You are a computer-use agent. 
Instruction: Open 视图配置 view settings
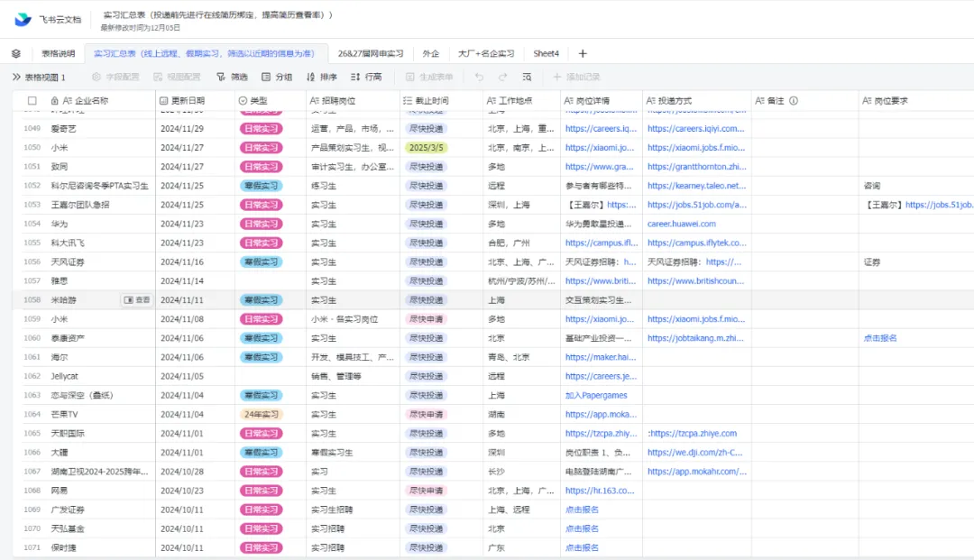[177, 77]
